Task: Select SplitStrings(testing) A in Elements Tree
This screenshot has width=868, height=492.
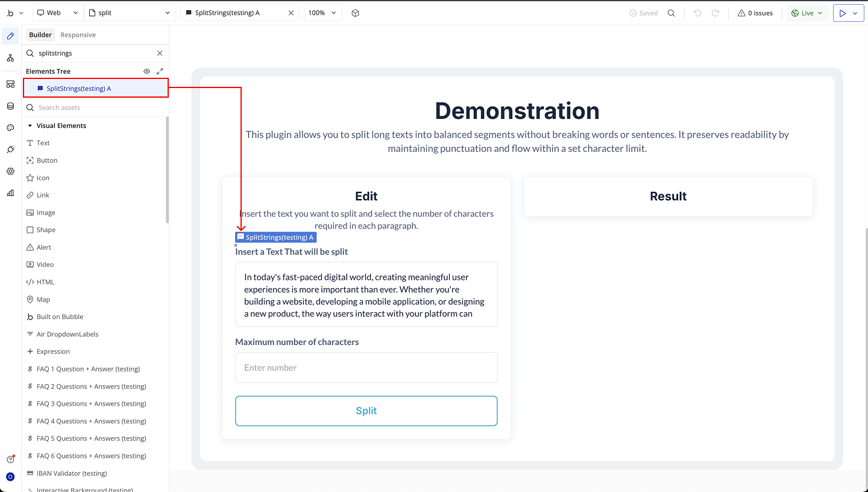Action: pyautogui.click(x=78, y=89)
